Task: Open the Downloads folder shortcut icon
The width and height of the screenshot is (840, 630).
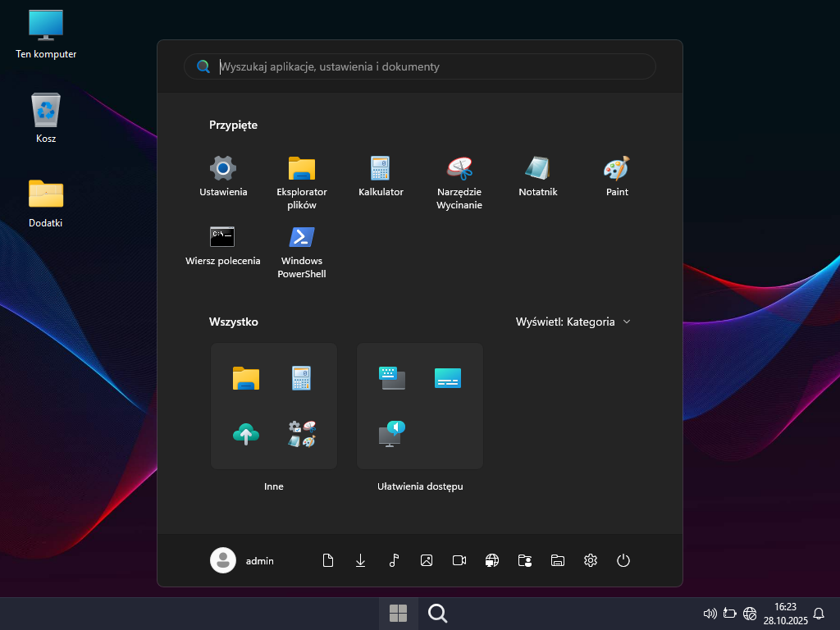Action: click(361, 560)
